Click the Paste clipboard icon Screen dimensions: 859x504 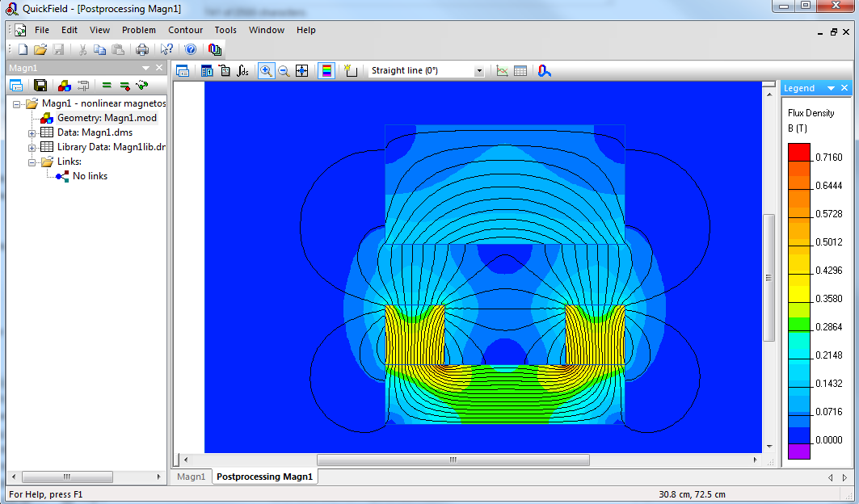[x=118, y=50]
